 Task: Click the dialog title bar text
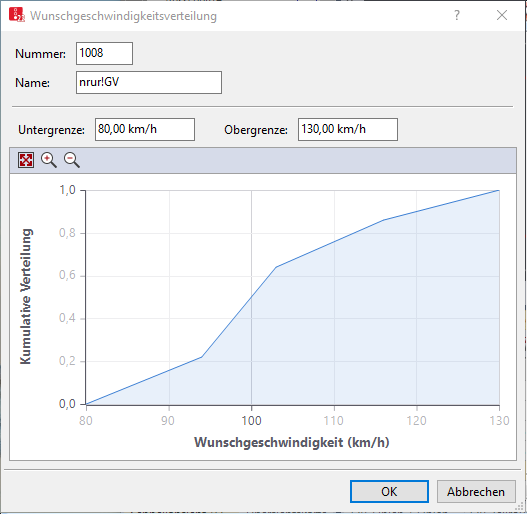[124, 16]
